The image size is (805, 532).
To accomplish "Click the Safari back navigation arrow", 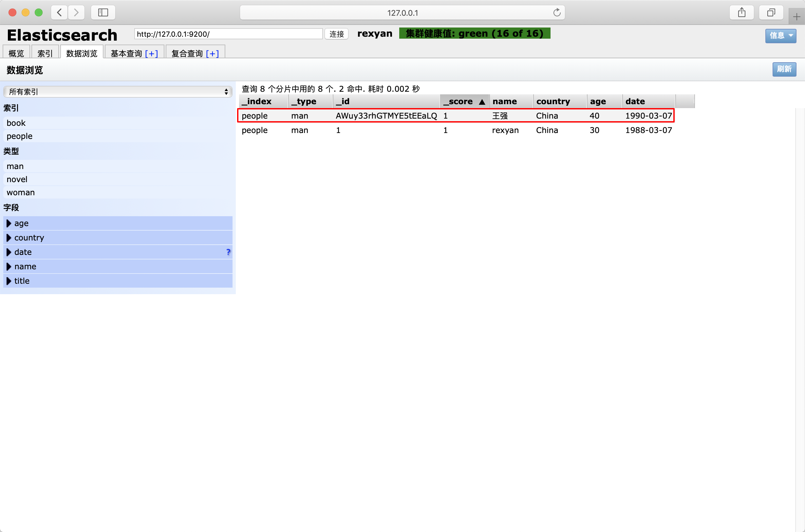I will pyautogui.click(x=59, y=12).
